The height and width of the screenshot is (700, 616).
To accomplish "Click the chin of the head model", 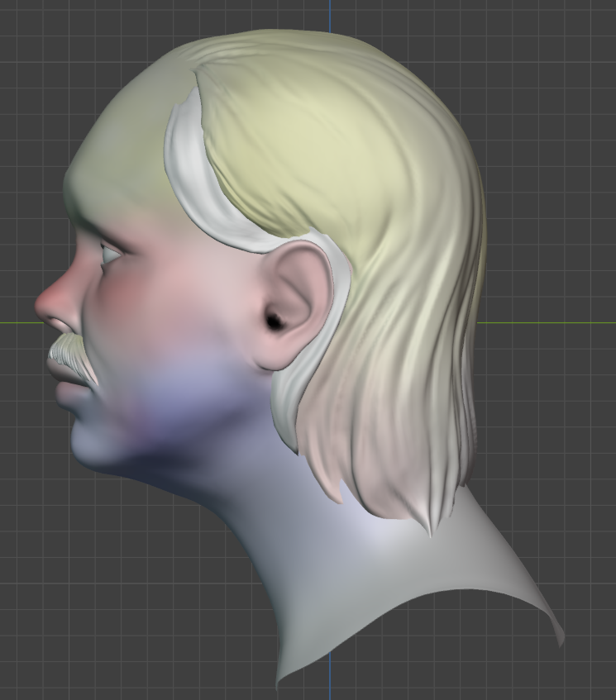I will (87, 445).
